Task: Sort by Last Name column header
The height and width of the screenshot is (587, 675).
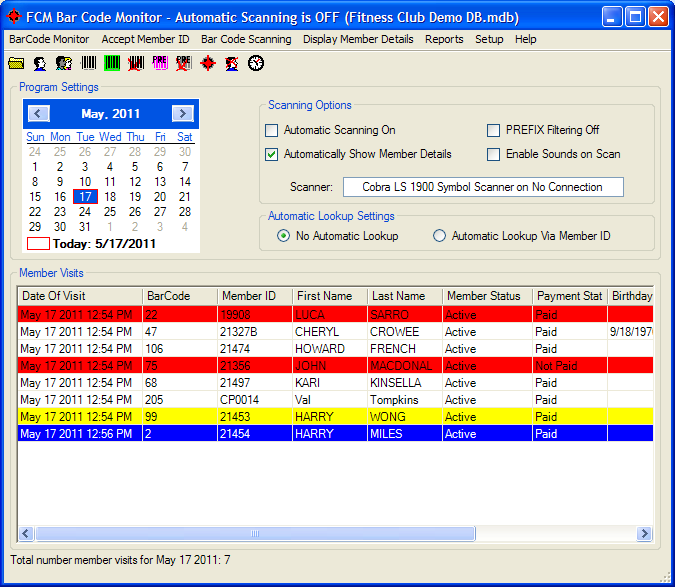Action: coord(398,296)
